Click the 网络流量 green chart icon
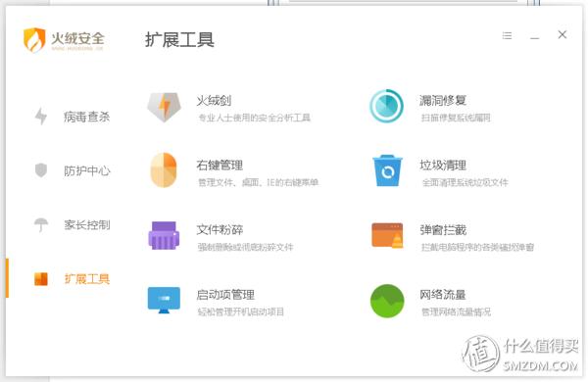This screenshot has width=588, height=382. coord(387,301)
